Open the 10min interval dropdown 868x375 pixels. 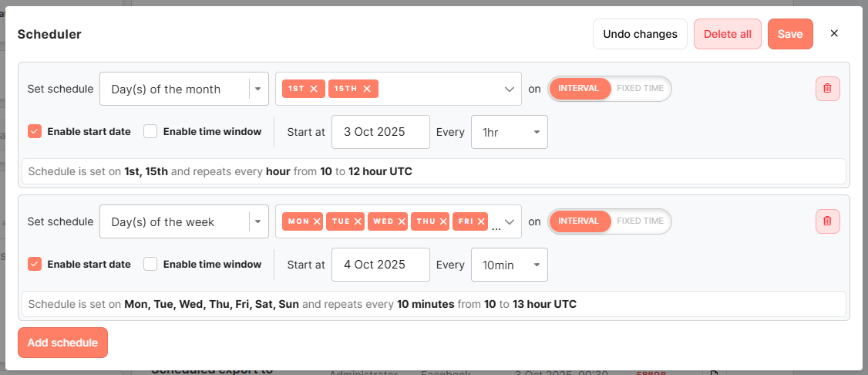point(509,265)
